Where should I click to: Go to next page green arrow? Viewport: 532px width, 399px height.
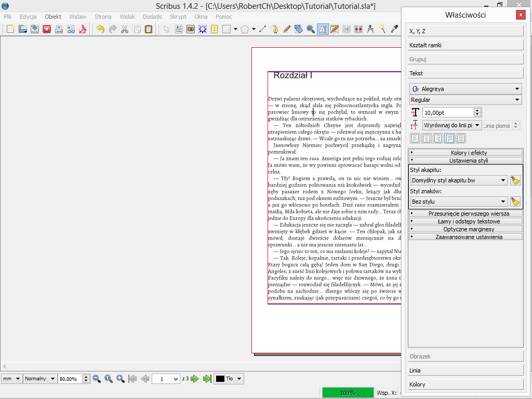(195, 379)
